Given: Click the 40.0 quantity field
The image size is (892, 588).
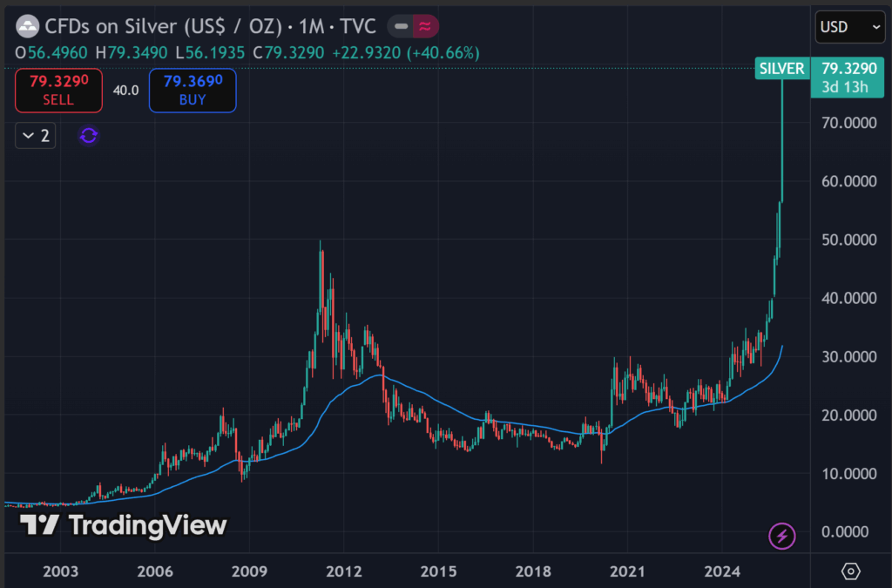Looking at the screenshot, I should point(125,91).
